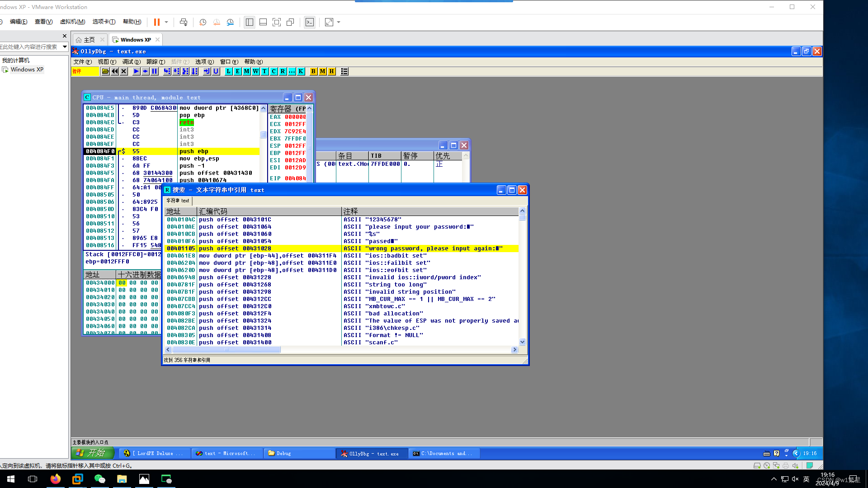Click VMware's orange pause VM button
Screen dimensions: 868x488
click(x=157, y=22)
